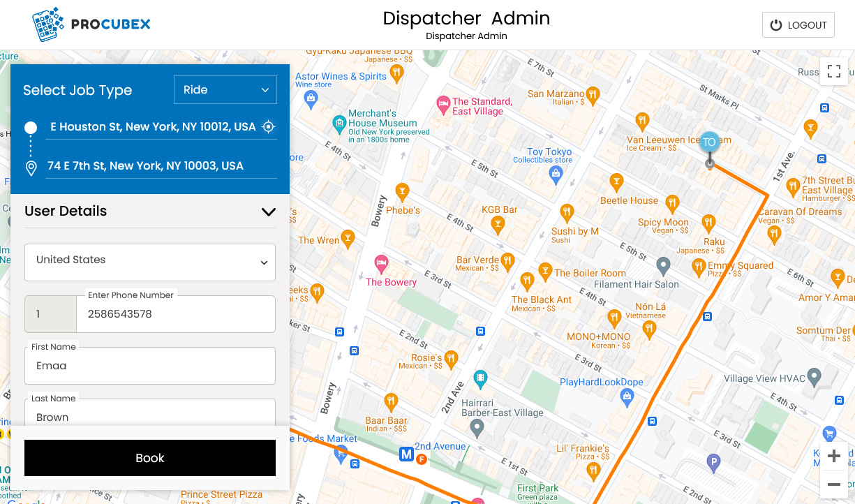Viewport: 855px width, 504px height.
Task: Click the Sushi by M restaurant marker
Action: (x=566, y=212)
